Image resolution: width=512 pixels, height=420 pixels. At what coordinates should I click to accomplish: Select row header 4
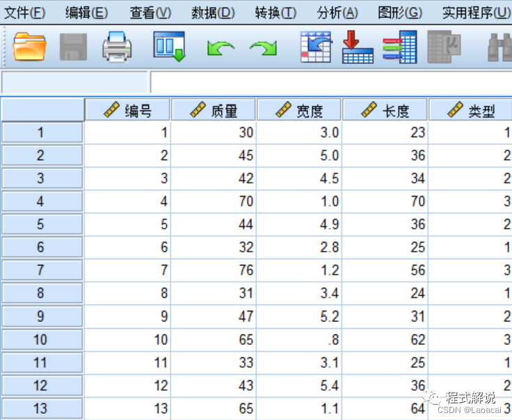(42, 202)
